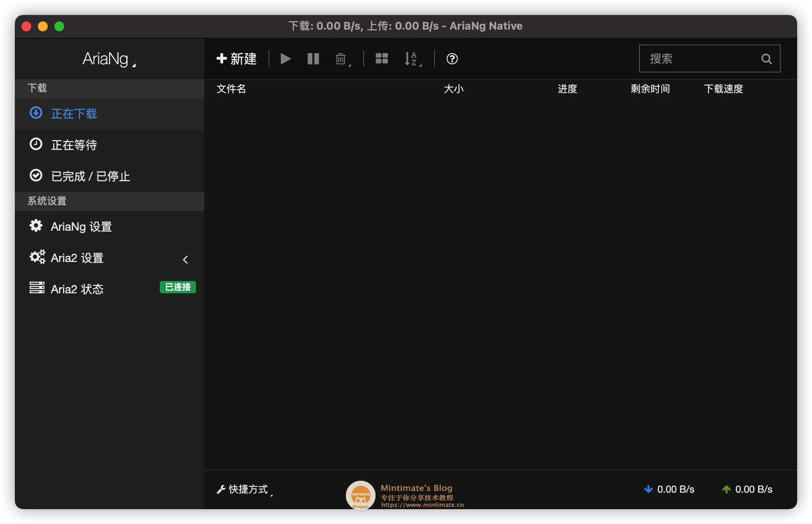Click the upload speed 0.00 B/s indicator

tap(747, 489)
